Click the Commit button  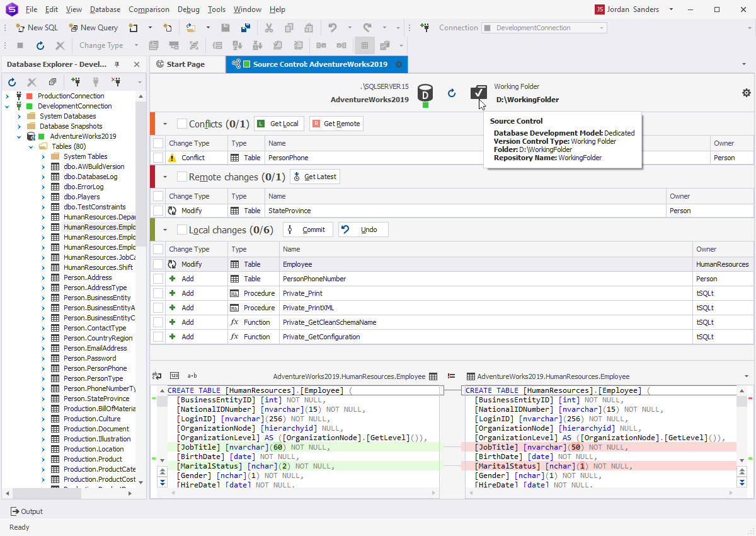(x=308, y=230)
